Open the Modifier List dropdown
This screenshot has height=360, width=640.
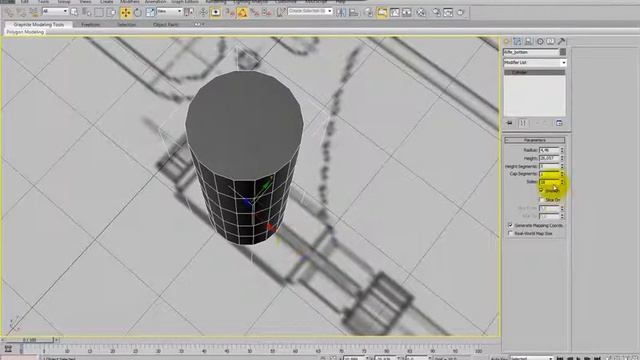(x=535, y=62)
